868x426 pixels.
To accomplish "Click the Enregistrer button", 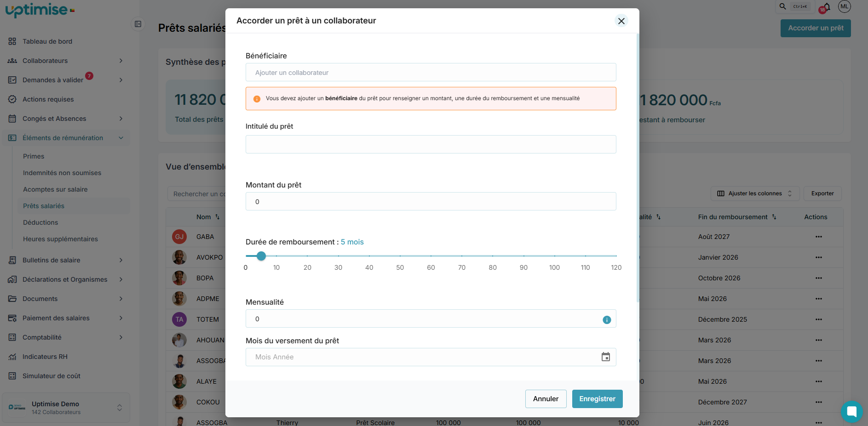I will pos(597,399).
